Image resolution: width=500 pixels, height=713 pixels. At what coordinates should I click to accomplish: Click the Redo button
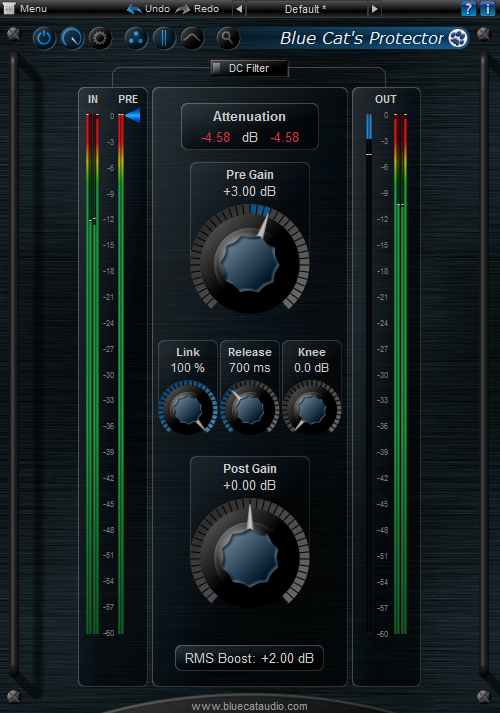click(197, 9)
